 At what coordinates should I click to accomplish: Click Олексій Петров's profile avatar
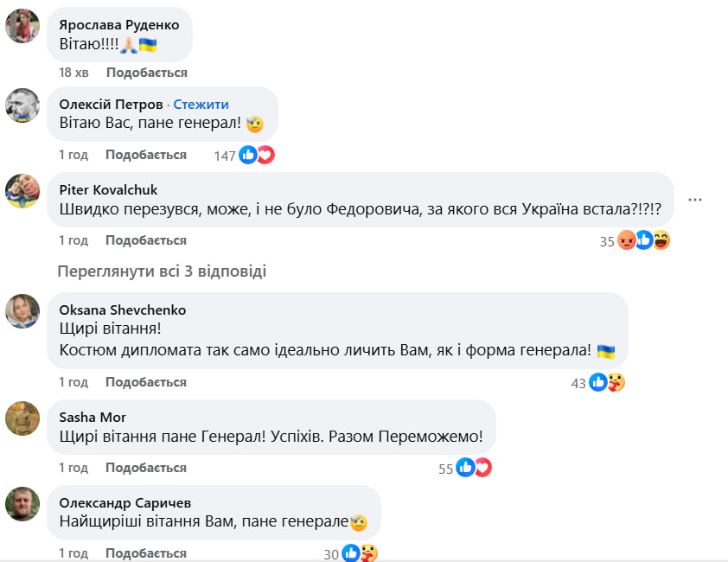point(22,105)
